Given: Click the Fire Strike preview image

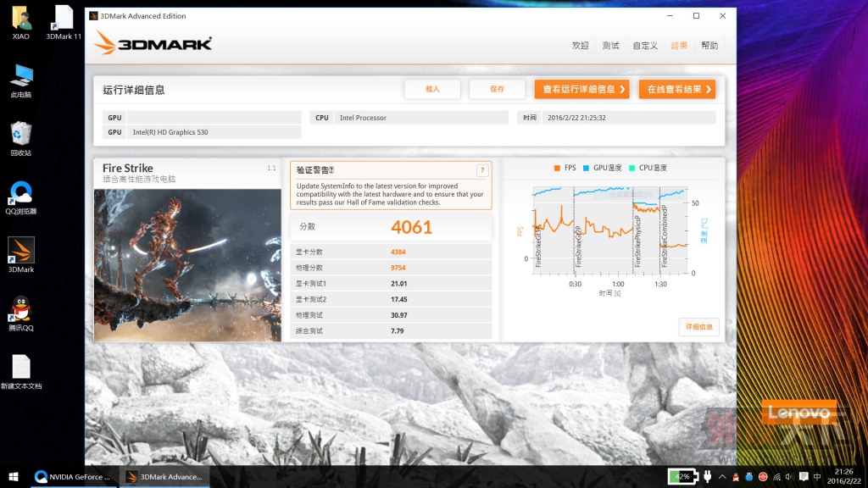Looking at the screenshot, I should (x=187, y=265).
